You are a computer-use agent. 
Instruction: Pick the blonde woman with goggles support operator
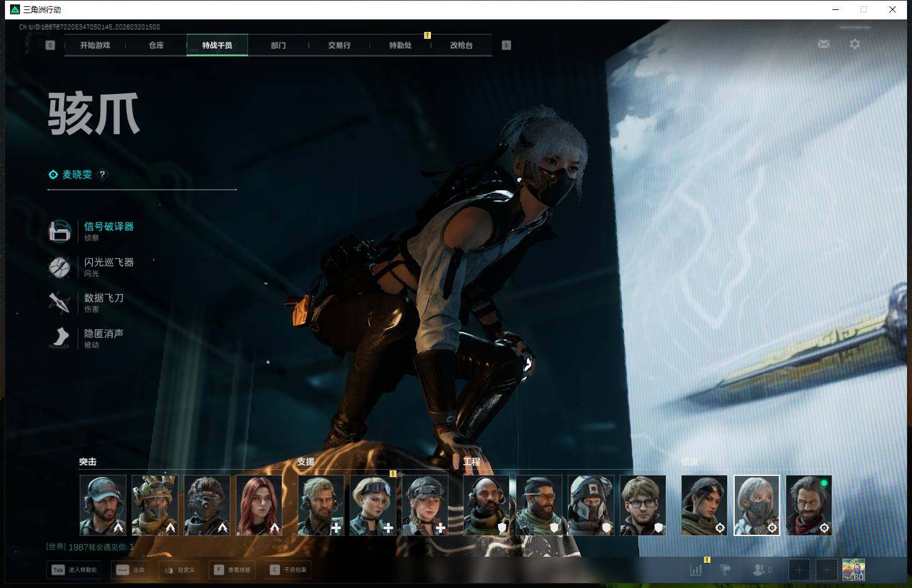pos(373,505)
